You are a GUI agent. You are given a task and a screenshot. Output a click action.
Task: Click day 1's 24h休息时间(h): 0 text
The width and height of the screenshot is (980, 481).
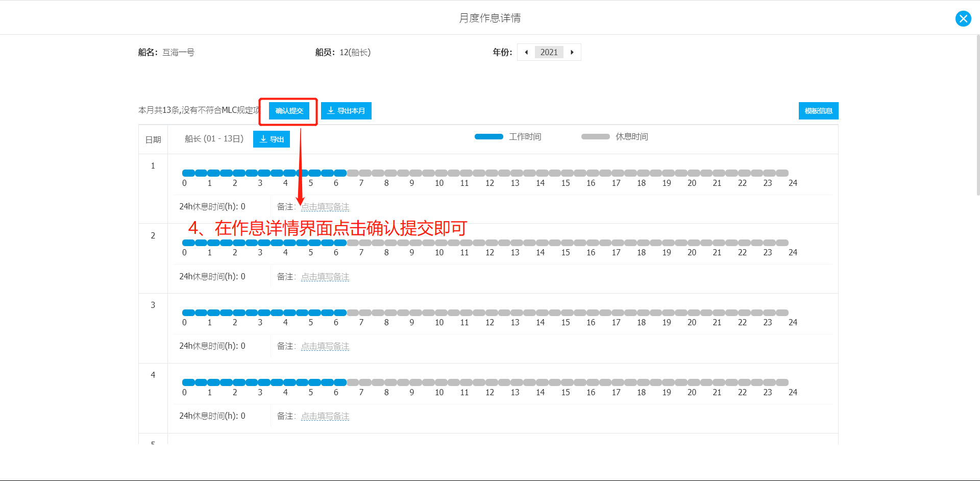212,207
